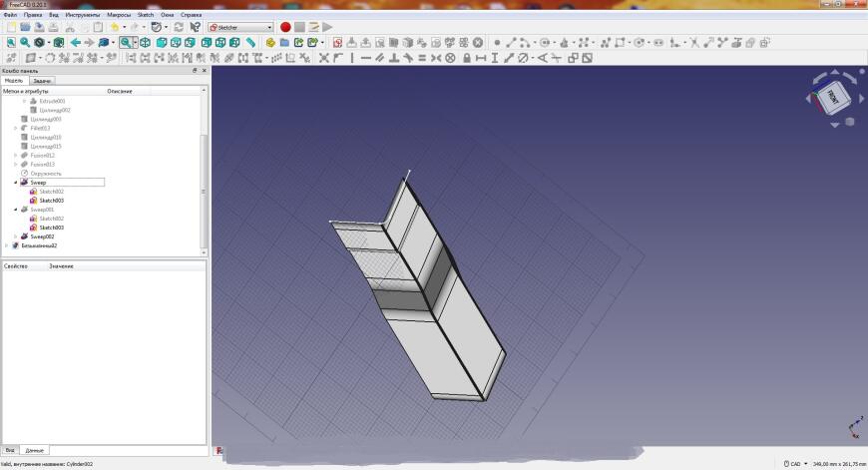Expand the Fillet013 tree node
868x470 pixels.
coord(16,128)
